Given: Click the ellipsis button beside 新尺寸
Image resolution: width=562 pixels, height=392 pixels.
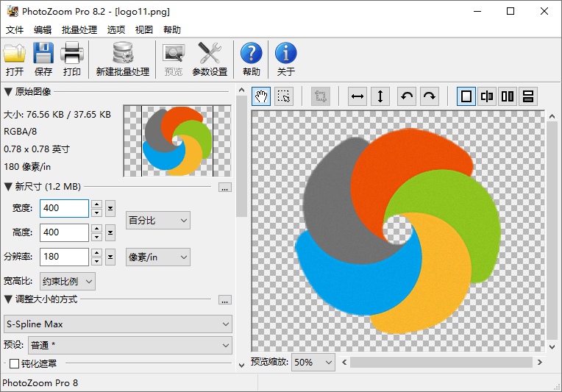Looking at the screenshot, I should pos(225,188).
